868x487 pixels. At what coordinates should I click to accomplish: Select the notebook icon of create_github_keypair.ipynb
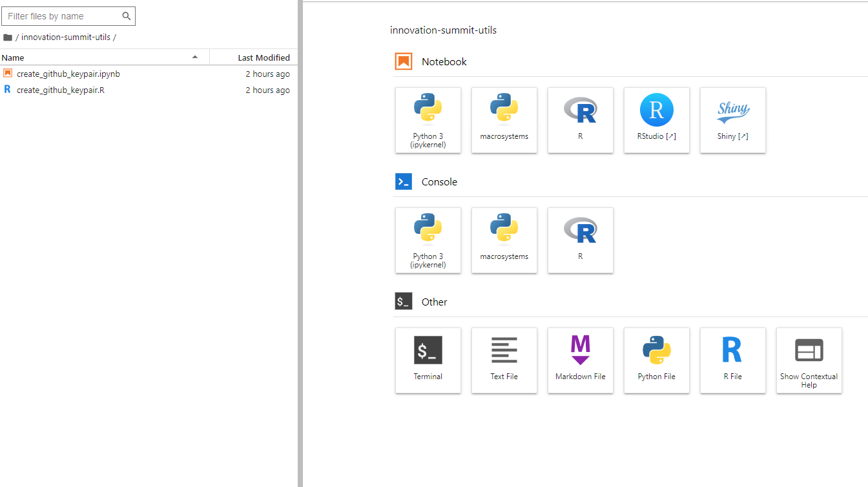pyautogui.click(x=8, y=74)
